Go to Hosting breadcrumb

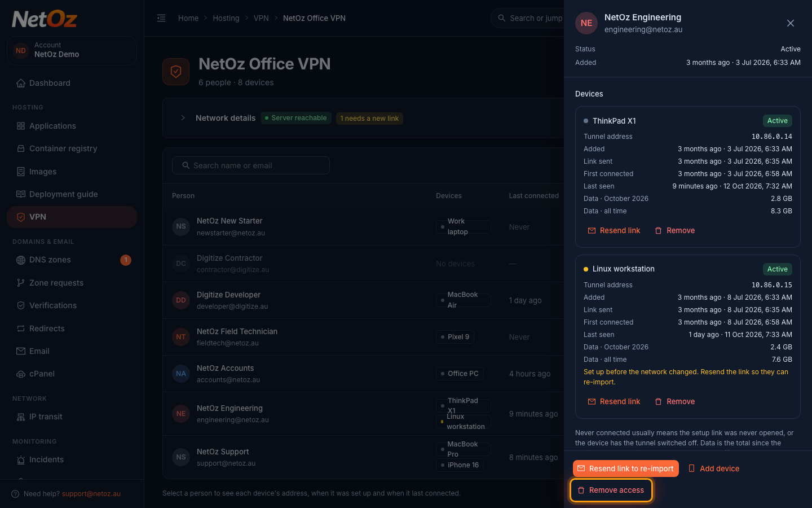coord(226,18)
